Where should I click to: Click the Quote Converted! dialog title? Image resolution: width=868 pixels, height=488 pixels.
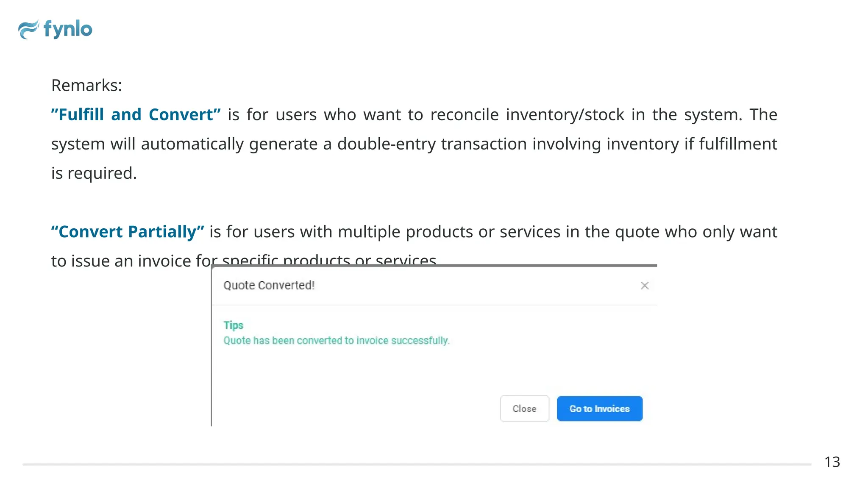[269, 286]
